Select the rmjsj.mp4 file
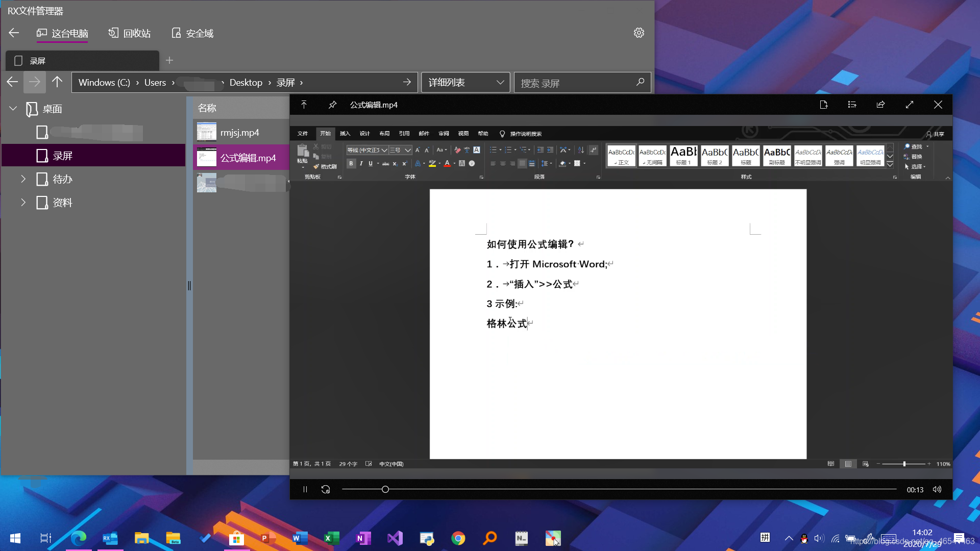Viewport: 980px width, 551px height. point(241,133)
